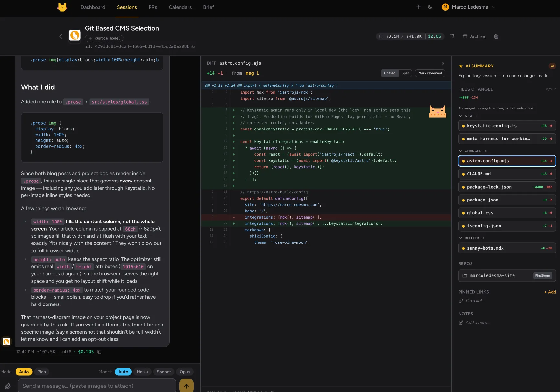Click hide untouched link
The image size is (560, 392).
[522, 108]
